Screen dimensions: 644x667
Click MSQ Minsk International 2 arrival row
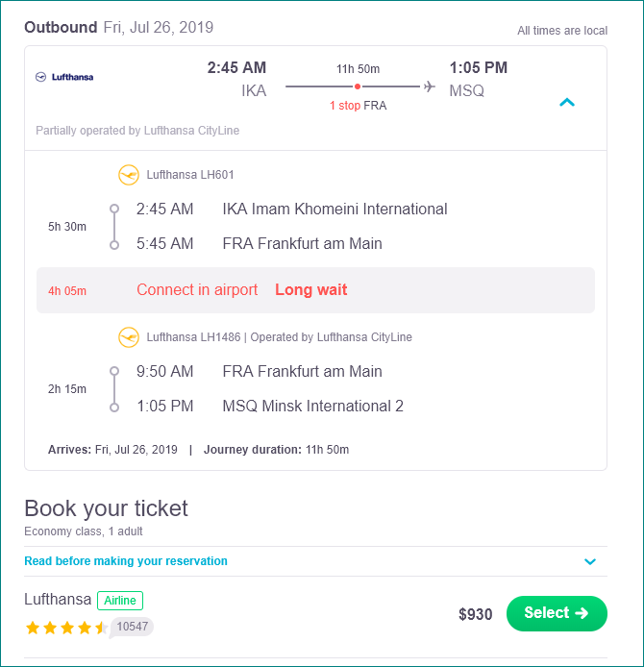click(x=270, y=407)
